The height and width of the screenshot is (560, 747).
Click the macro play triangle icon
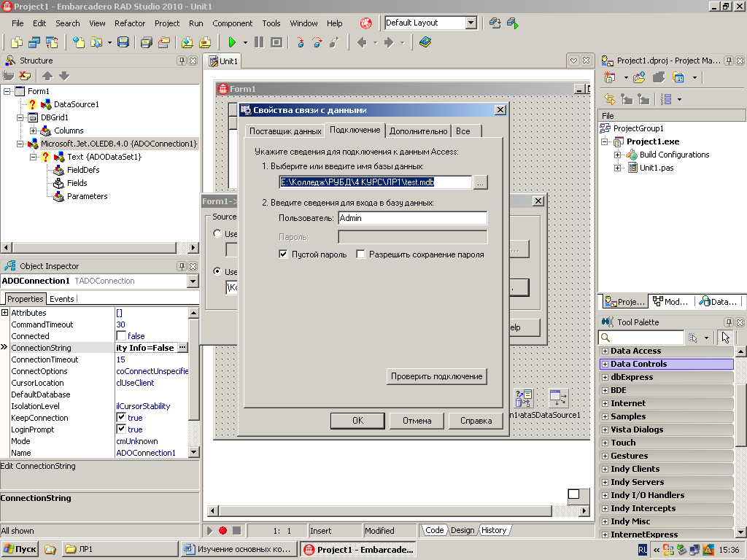(209, 530)
